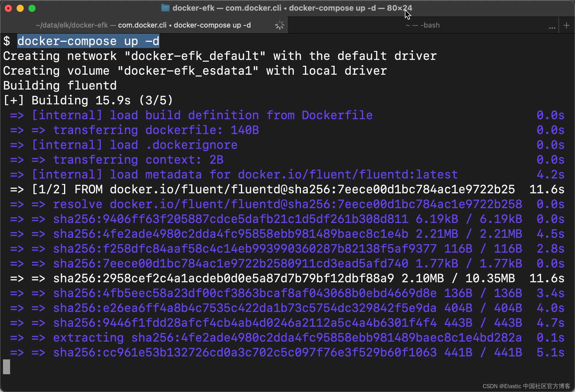
Task: Click the red close window button
Action: (x=8, y=8)
